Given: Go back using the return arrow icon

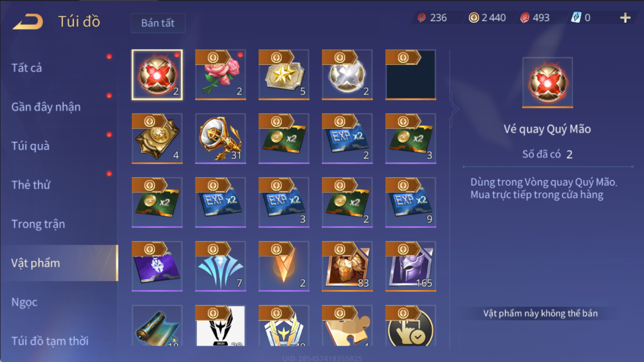Looking at the screenshot, I should [28, 22].
